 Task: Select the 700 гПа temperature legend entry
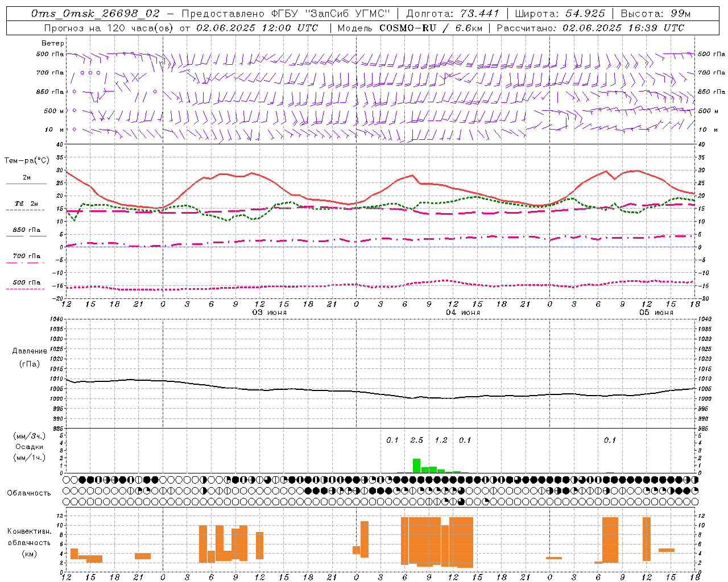click(26, 258)
